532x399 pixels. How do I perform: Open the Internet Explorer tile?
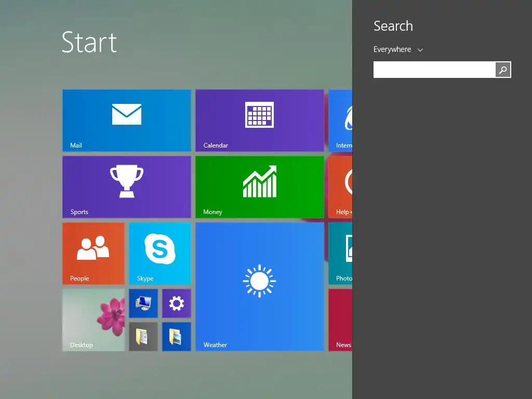[x=340, y=121]
